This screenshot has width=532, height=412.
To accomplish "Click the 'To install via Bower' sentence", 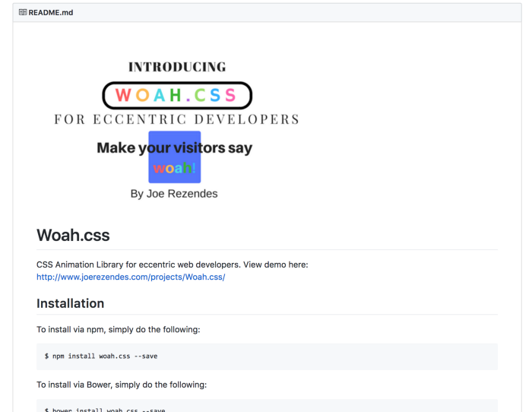I will coord(122,385).
